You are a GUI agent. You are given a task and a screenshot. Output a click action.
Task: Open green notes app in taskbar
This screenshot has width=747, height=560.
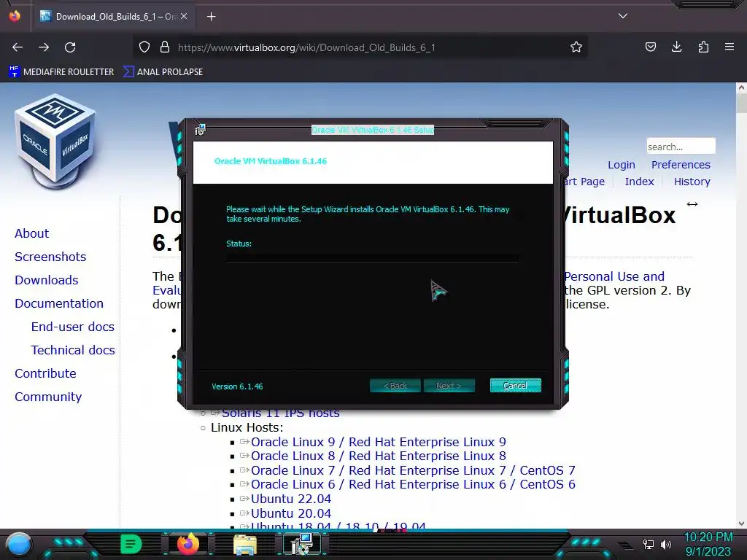pyautogui.click(x=131, y=544)
